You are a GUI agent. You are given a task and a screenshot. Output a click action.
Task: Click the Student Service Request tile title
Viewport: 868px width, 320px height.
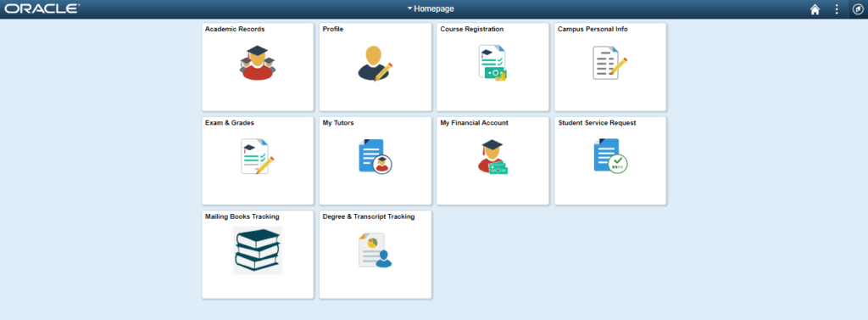(x=597, y=122)
